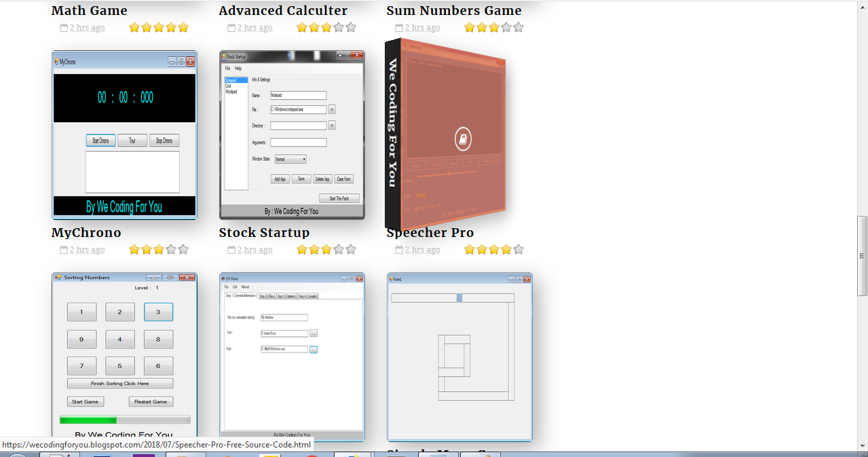Click the calendar icon under Advanced Calculter
Viewport: 868px width, 457px height.
coord(231,28)
